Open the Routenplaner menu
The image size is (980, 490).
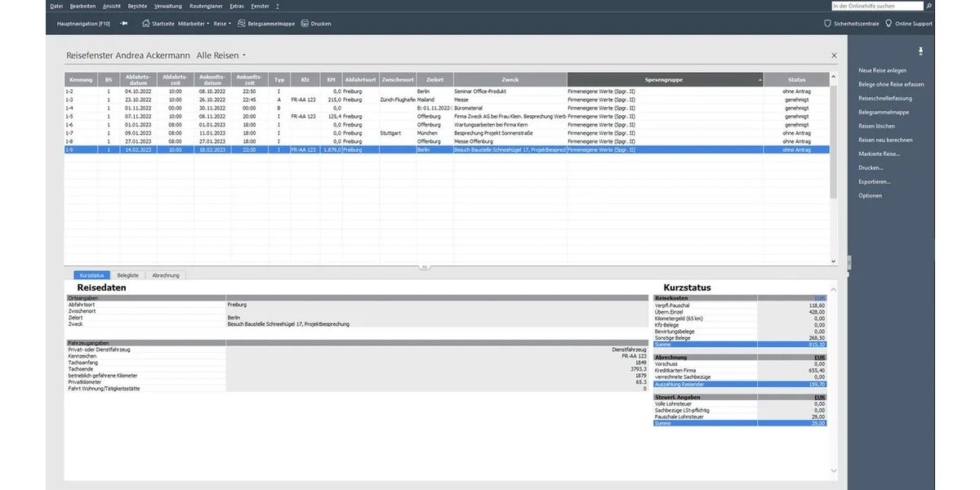[207, 6]
